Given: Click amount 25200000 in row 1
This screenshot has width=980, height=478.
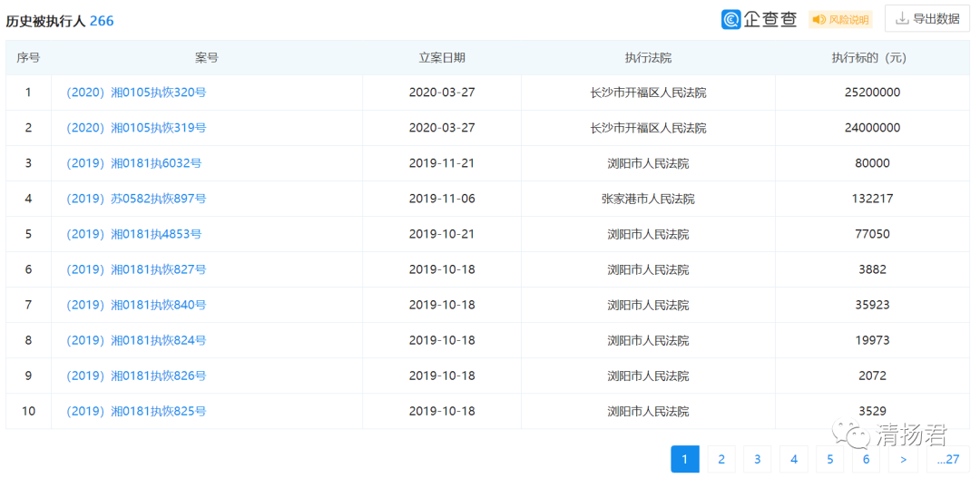Looking at the screenshot, I should [872, 93].
